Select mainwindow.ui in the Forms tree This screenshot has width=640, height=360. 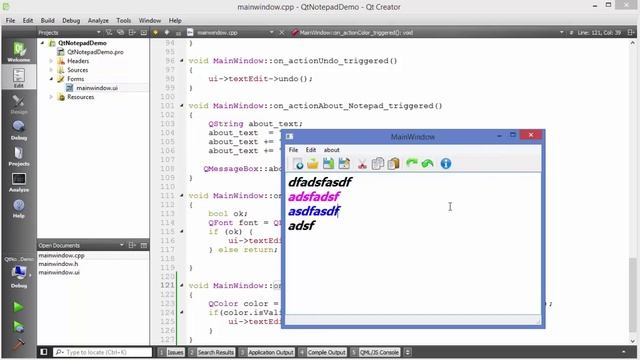(97, 88)
